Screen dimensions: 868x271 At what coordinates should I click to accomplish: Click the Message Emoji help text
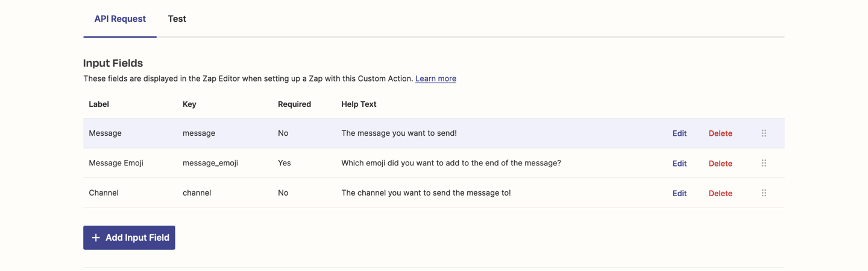pos(451,163)
